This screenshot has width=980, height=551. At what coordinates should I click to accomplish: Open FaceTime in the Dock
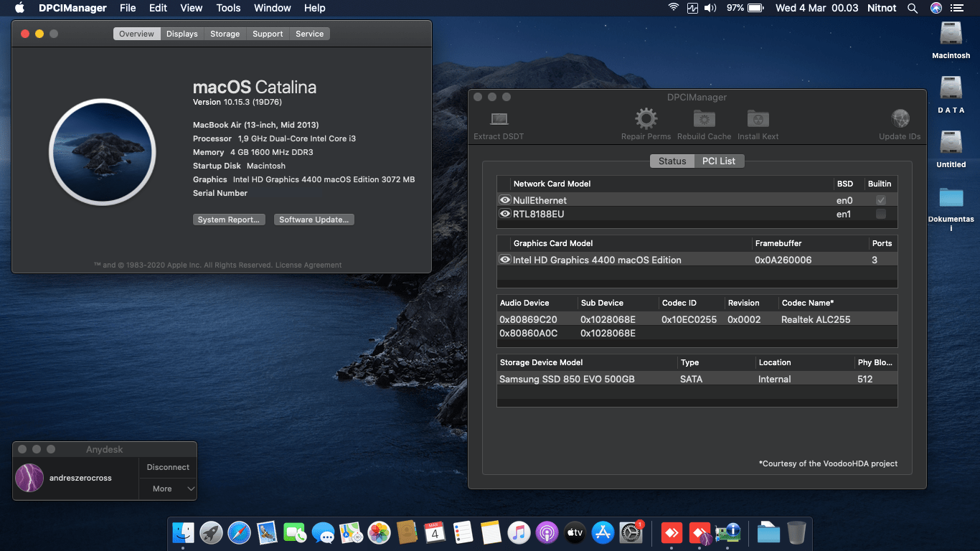pyautogui.click(x=295, y=532)
